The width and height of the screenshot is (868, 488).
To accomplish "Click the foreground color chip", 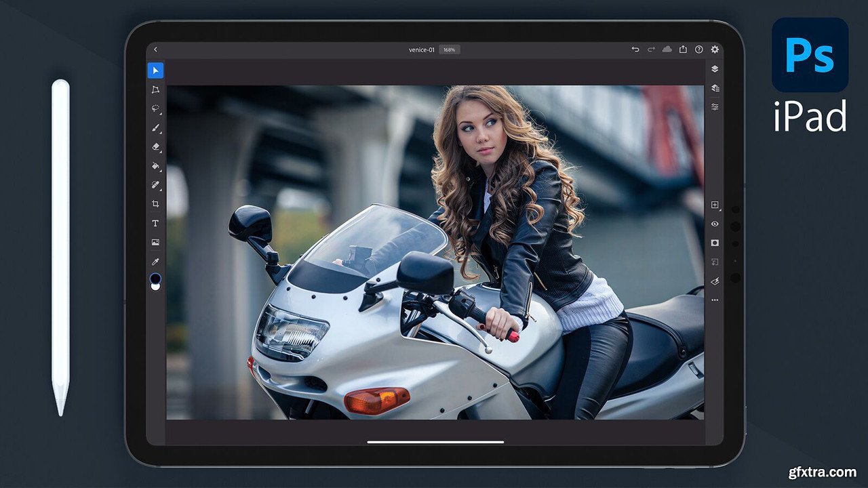I will click(155, 278).
